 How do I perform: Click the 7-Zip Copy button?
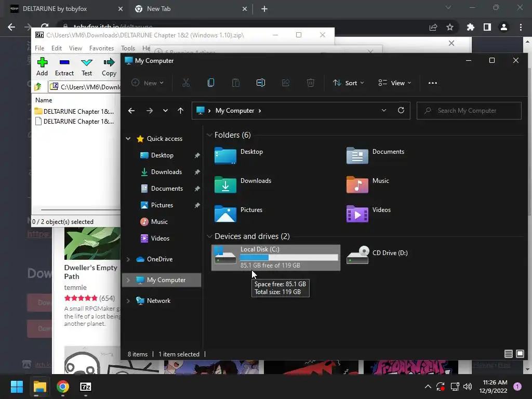click(x=109, y=66)
